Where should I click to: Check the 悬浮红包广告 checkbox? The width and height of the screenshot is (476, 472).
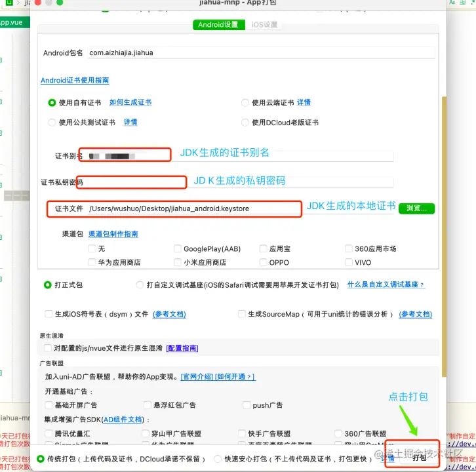pyautogui.click(x=148, y=405)
